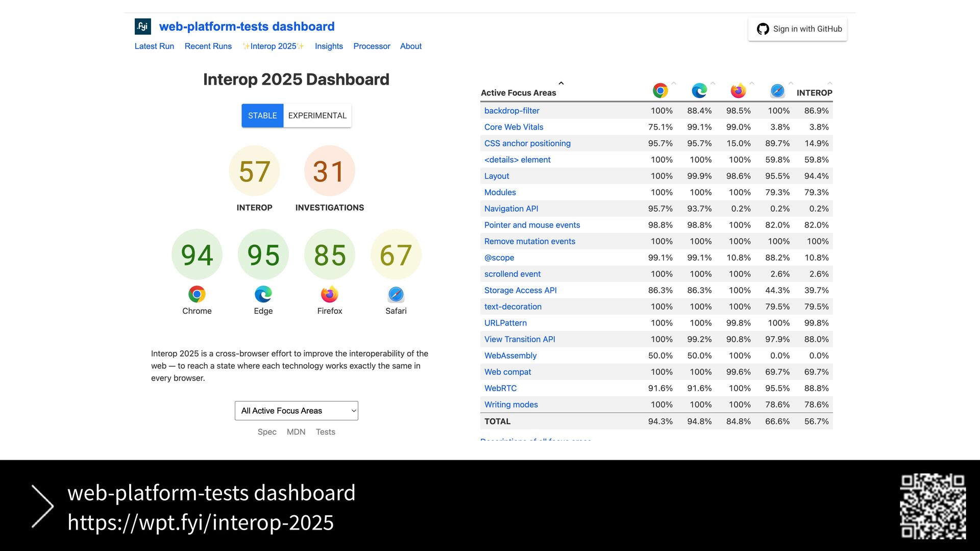Open the Recent Runs nav tab

point(208,46)
